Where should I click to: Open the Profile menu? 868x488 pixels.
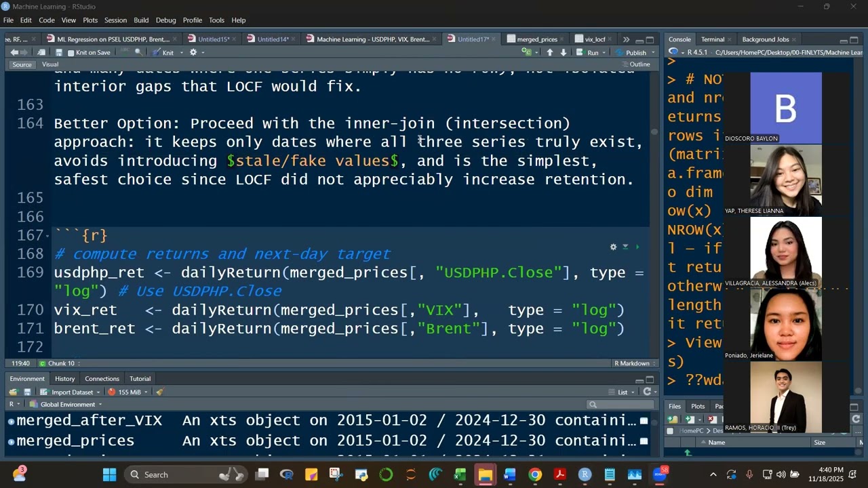[193, 20]
